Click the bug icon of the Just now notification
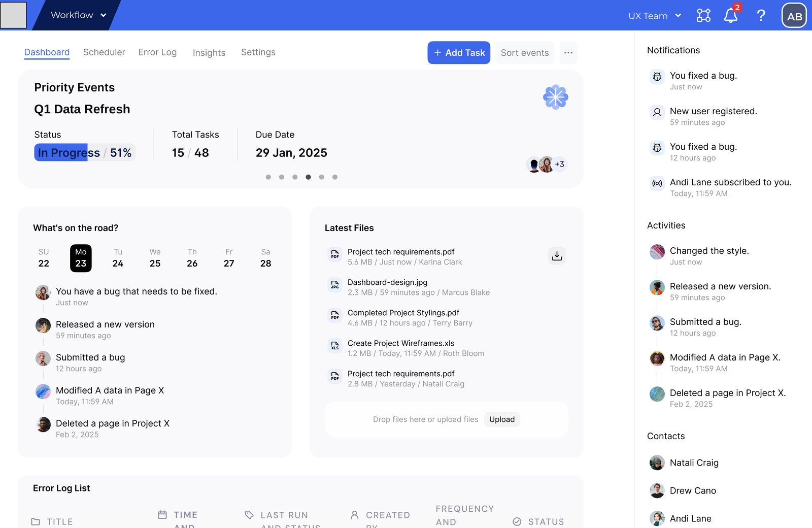This screenshot has width=812, height=528. [x=657, y=77]
